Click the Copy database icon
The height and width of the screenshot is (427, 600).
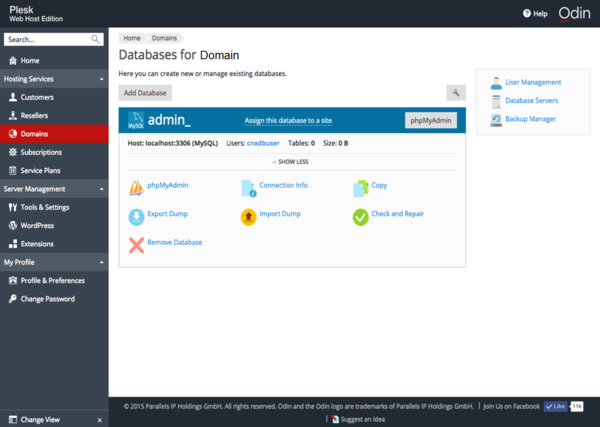click(361, 187)
